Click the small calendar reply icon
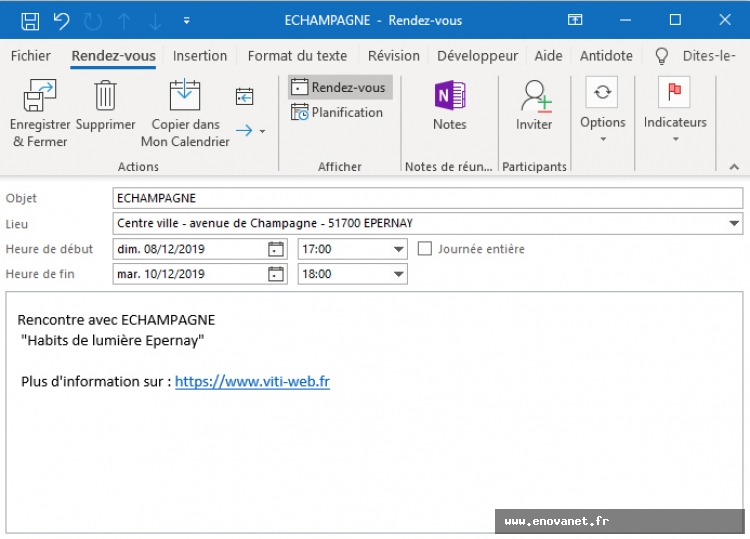 tap(244, 97)
